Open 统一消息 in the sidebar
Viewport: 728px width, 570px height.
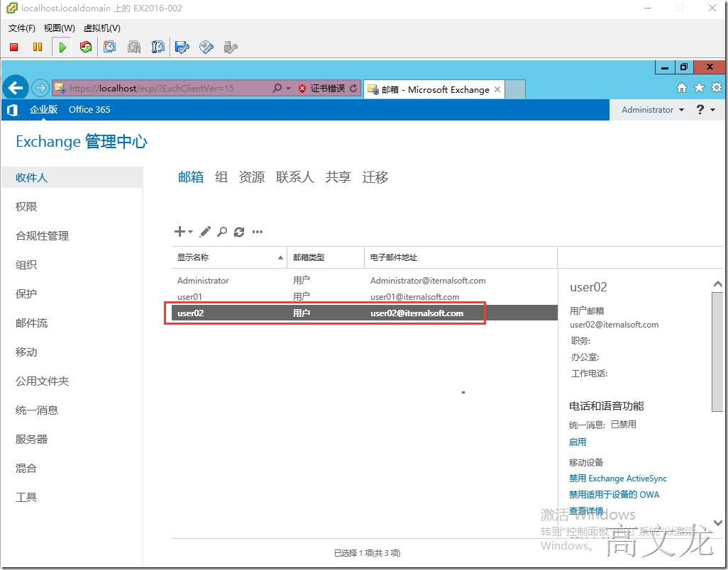pos(37,410)
